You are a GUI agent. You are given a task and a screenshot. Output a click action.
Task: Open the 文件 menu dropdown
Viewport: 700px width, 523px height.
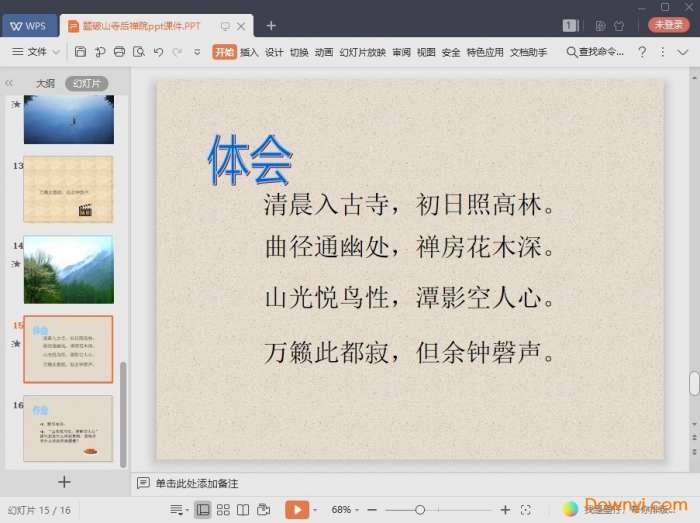(x=36, y=52)
